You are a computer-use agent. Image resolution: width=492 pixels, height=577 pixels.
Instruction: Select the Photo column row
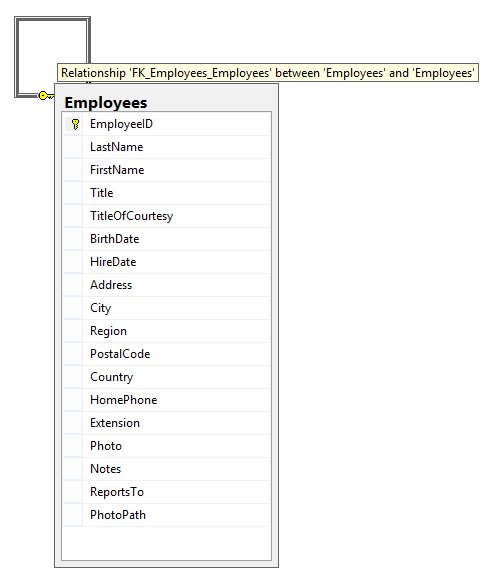pyautogui.click(x=167, y=446)
